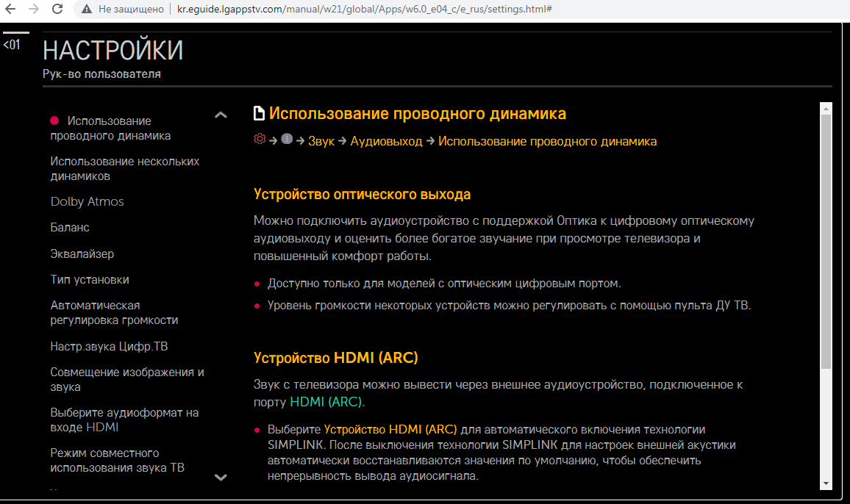
Task: Click the browser back arrow
Action: [x=11, y=10]
